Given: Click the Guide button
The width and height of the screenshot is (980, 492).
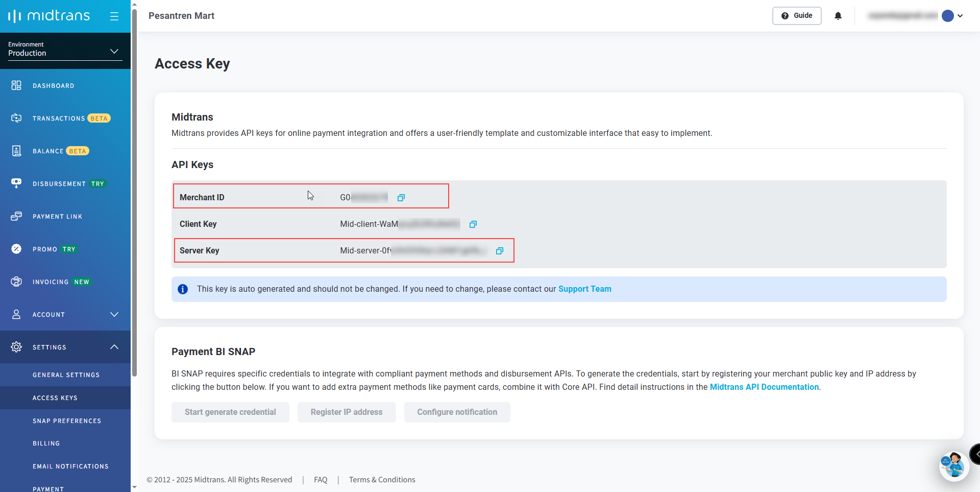Looking at the screenshot, I should 796,16.
